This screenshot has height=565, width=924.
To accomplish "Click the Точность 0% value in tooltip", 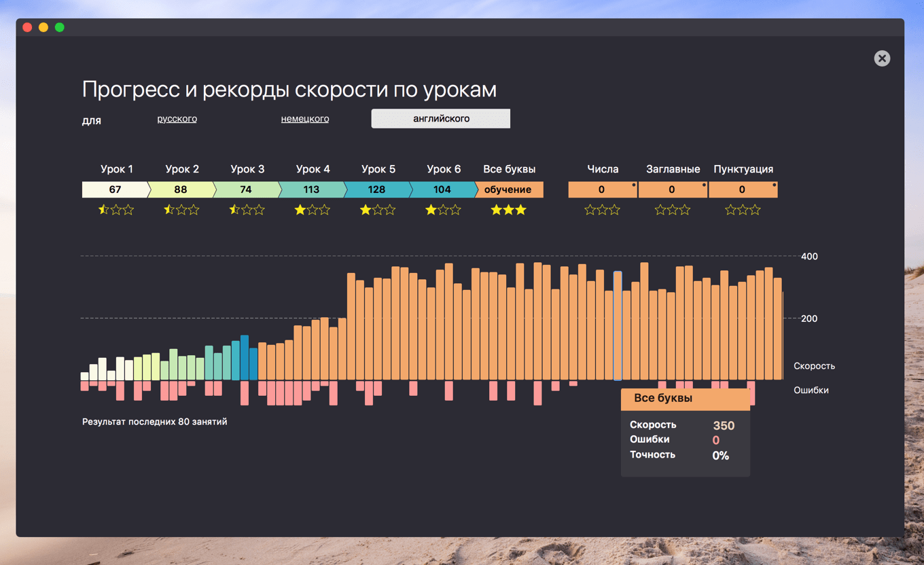I will pos(720,456).
